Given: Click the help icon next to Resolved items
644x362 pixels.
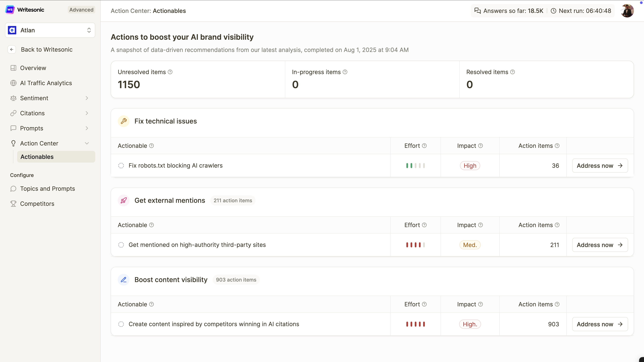Looking at the screenshot, I should [x=513, y=72].
